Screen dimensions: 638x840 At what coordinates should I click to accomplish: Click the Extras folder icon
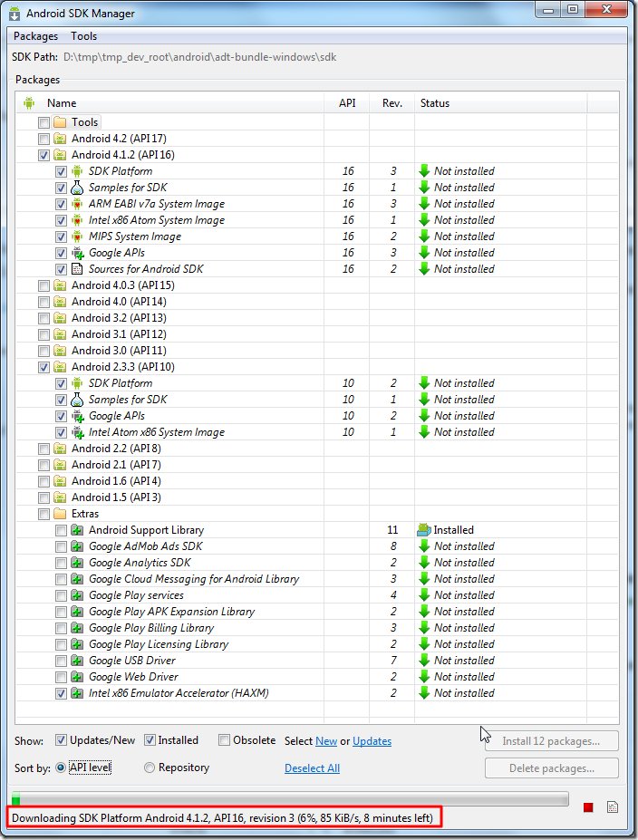[60, 514]
